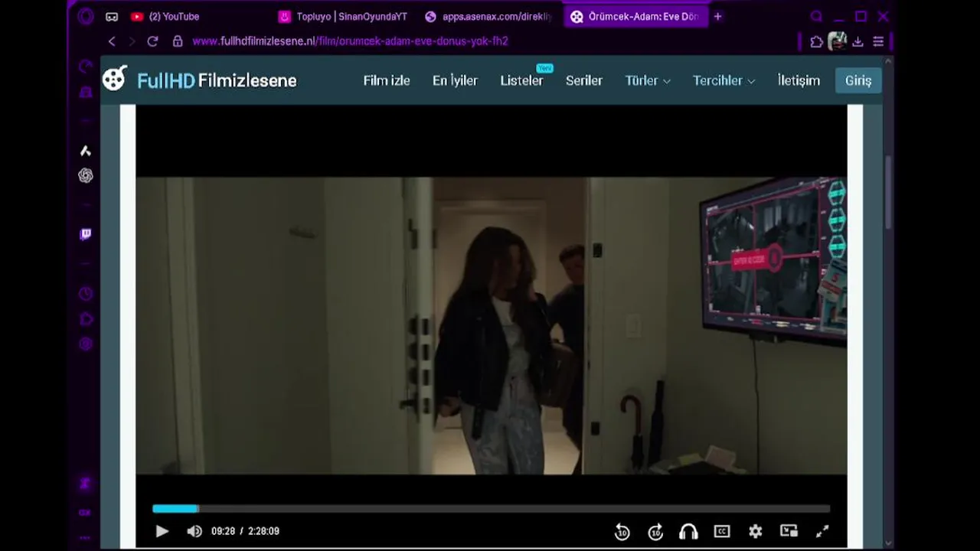
Task: Rewind the video 10 seconds
Action: coord(622,532)
